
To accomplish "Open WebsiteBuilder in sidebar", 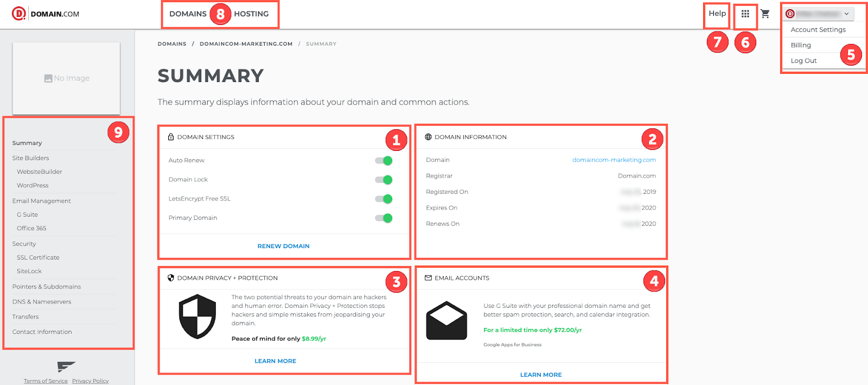I will point(39,172).
